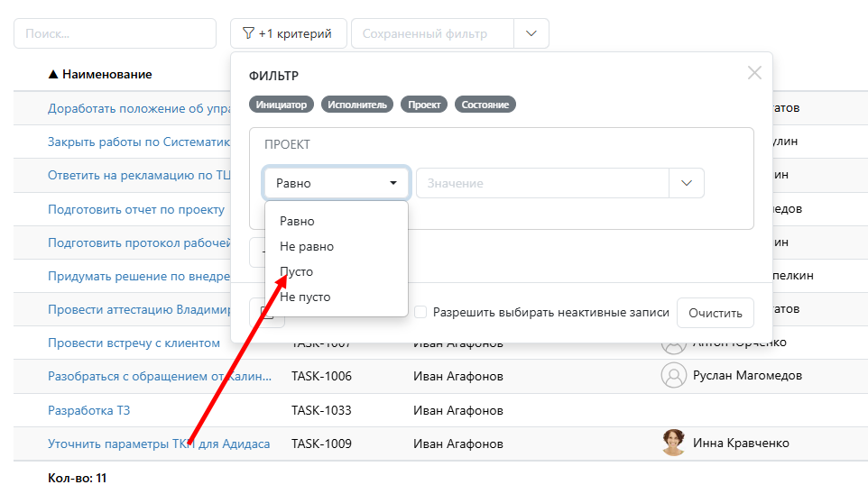This screenshot has width=868, height=494.
Task: Open task 'Провести встречу с клиентом'
Action: pos(134,343)
